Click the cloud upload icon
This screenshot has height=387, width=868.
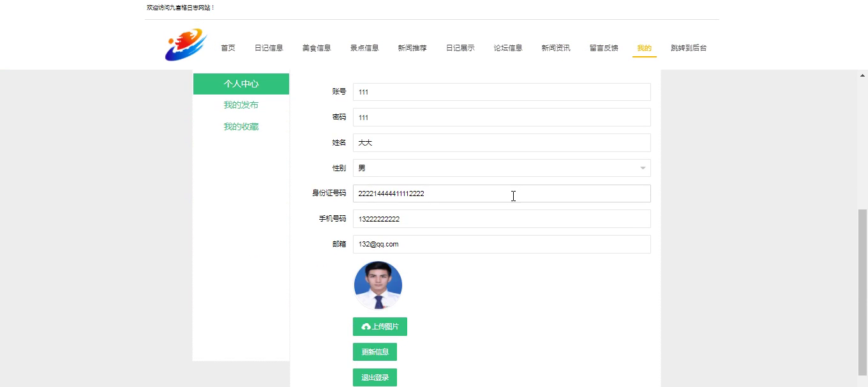point(366,326)
